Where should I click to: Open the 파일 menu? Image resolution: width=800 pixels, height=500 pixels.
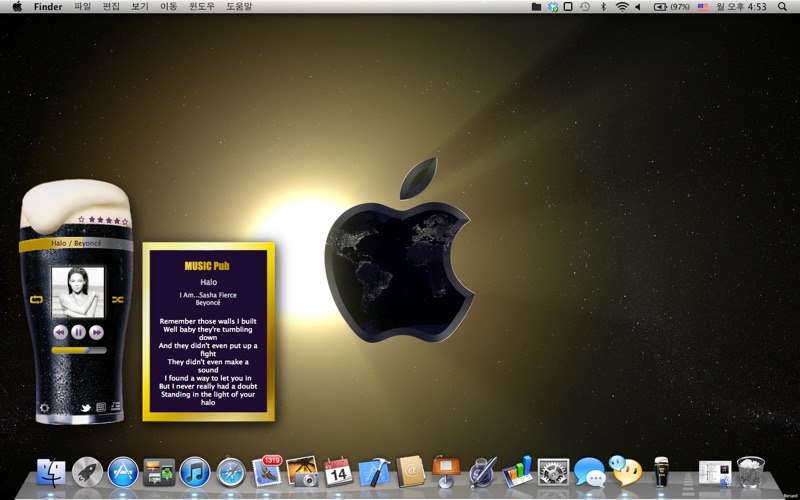coord(82,7)
